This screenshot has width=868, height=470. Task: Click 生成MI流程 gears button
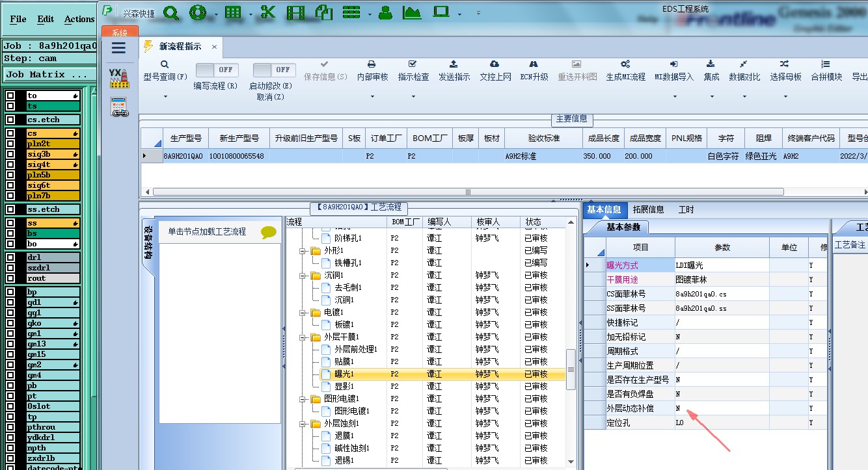tap(625, 71)
